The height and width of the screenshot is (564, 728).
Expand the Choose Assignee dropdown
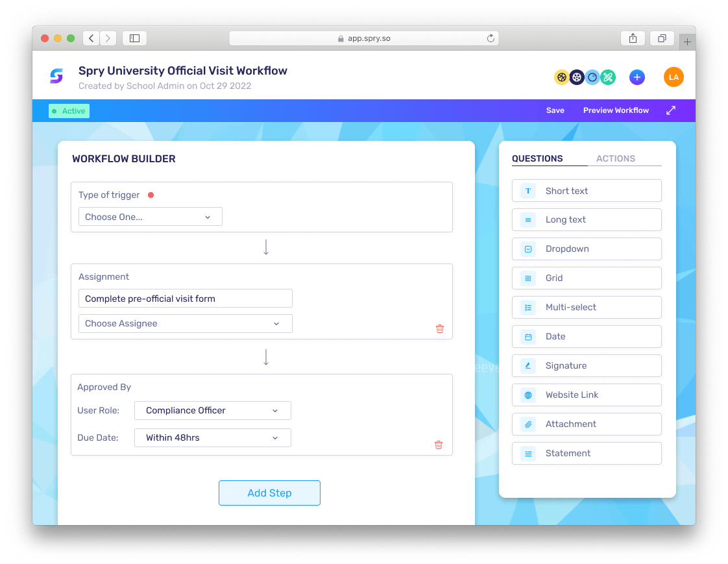tap(185, 323)
